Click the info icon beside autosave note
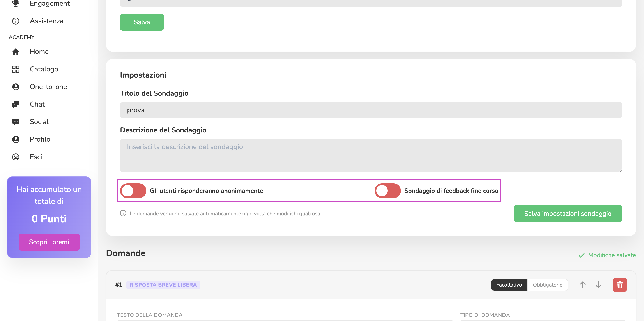Image resolution: width=644 pixels, height=321 pixels. tap(123, 213)
